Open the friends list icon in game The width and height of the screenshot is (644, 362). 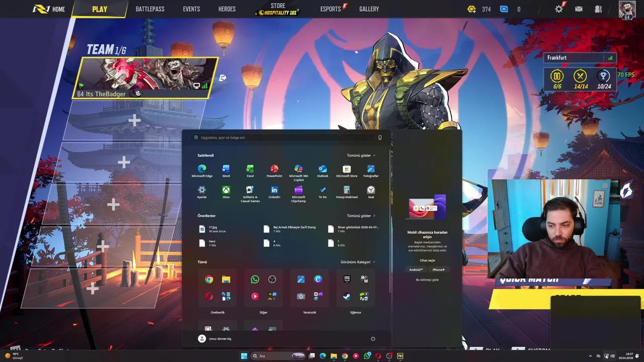pyautogui.click(x=598, y=9)
